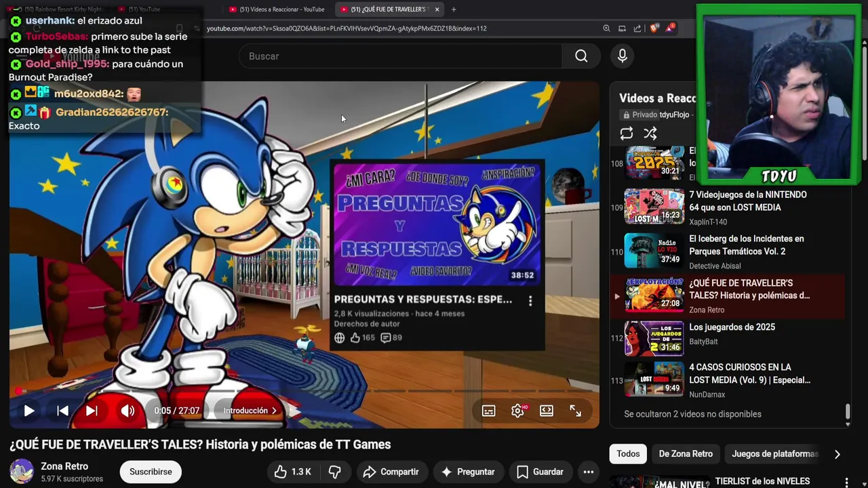The height and width of the screenshot is (488, 868).
Task: Open Zona Retro channel name link
Action: pos(64,466)
